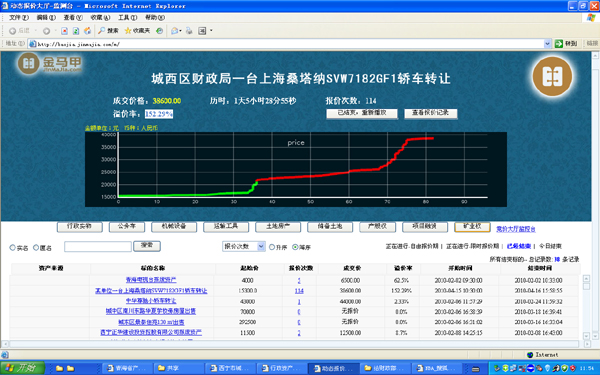Open the 工具 menu
This screenshot has height=375, width=600.
(x=127, y=18)
